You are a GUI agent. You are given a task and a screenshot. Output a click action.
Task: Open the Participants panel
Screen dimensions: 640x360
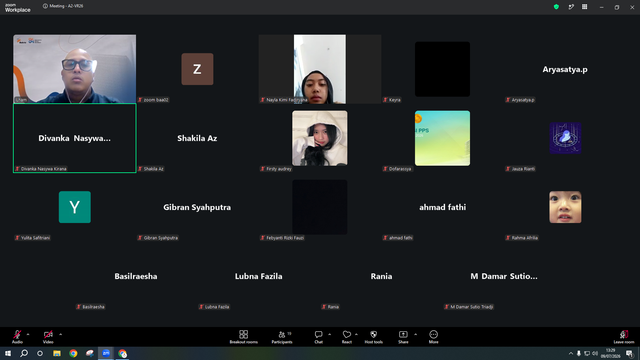282,337
